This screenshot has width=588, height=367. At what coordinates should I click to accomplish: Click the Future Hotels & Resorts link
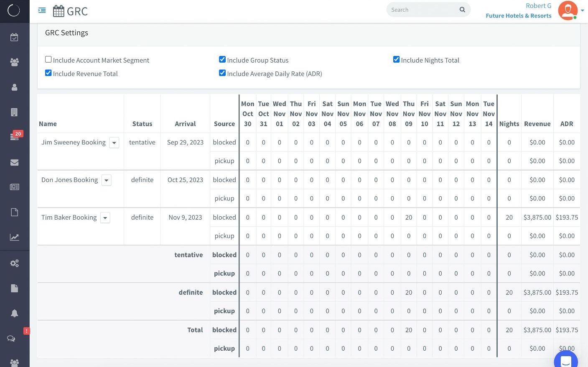(x=518, y=16)
